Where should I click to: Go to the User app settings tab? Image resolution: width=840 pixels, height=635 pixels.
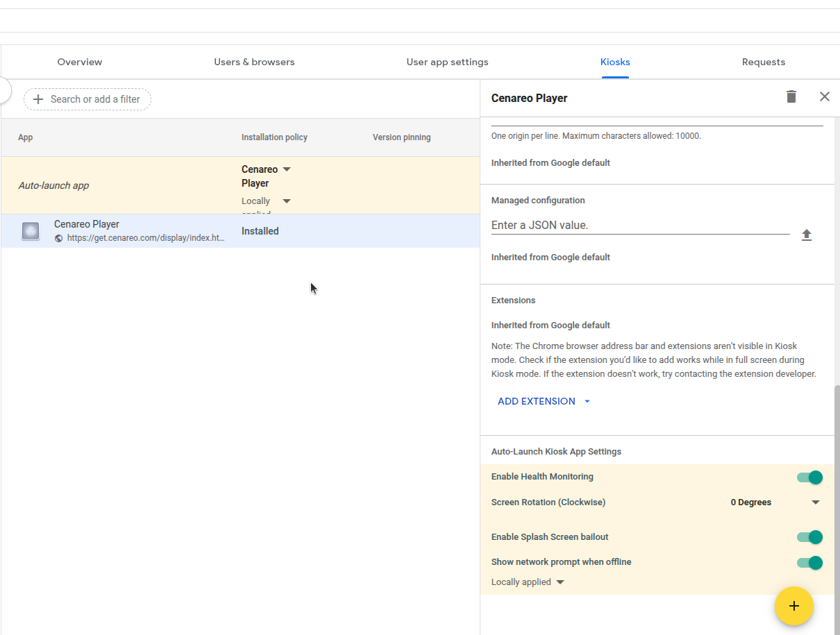click(447, 62)
